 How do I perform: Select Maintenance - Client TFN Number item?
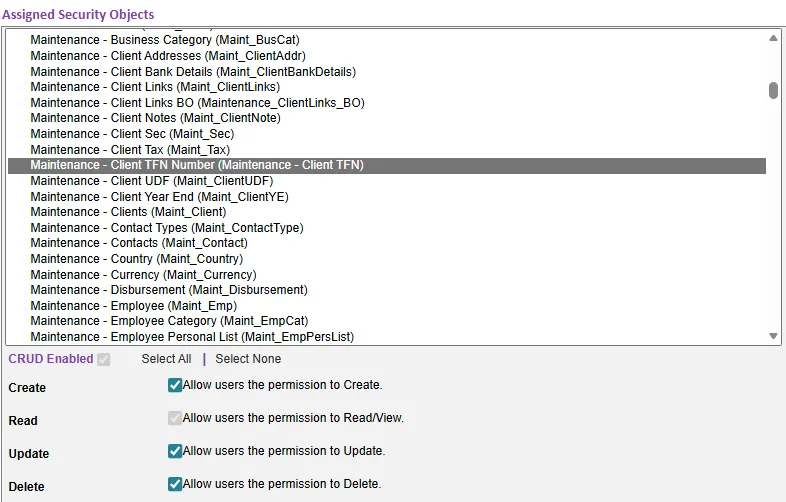[x=386, y=165]
